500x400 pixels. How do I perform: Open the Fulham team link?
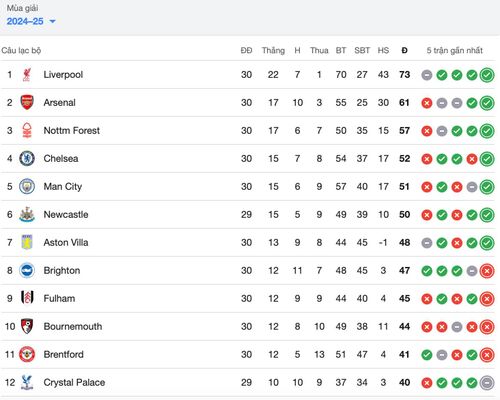59,298
